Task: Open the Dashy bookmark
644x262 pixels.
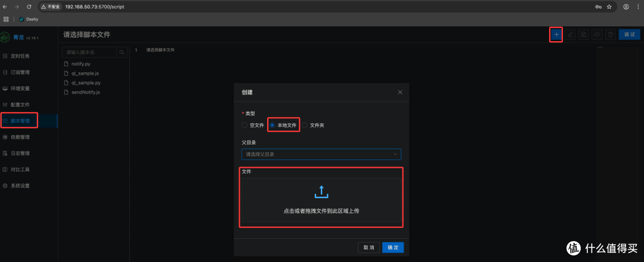Action: point(29,19)
